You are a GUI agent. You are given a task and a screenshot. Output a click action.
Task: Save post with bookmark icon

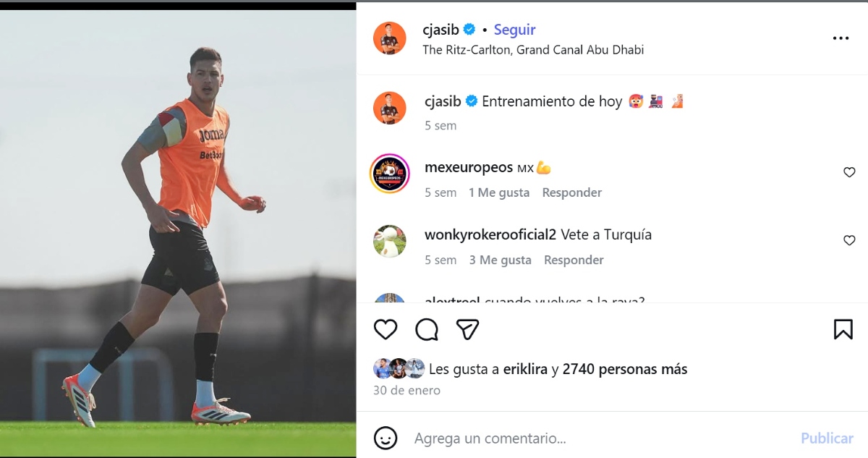tap(843, 329)
